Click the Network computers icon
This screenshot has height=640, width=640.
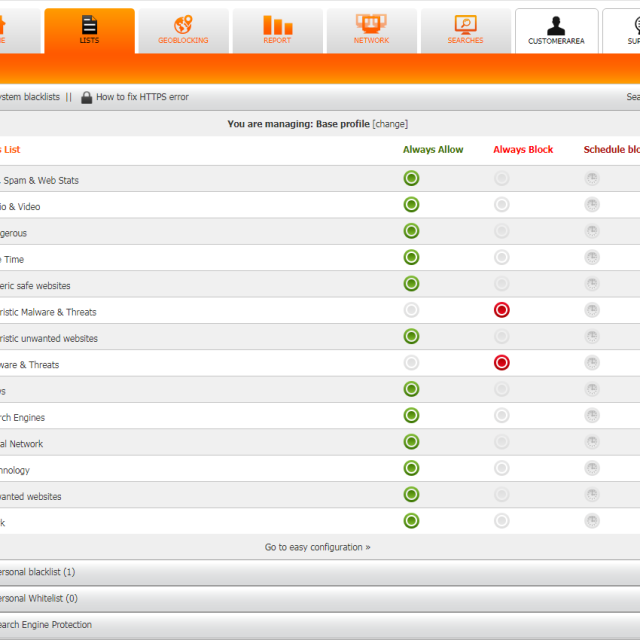(371, 23)
